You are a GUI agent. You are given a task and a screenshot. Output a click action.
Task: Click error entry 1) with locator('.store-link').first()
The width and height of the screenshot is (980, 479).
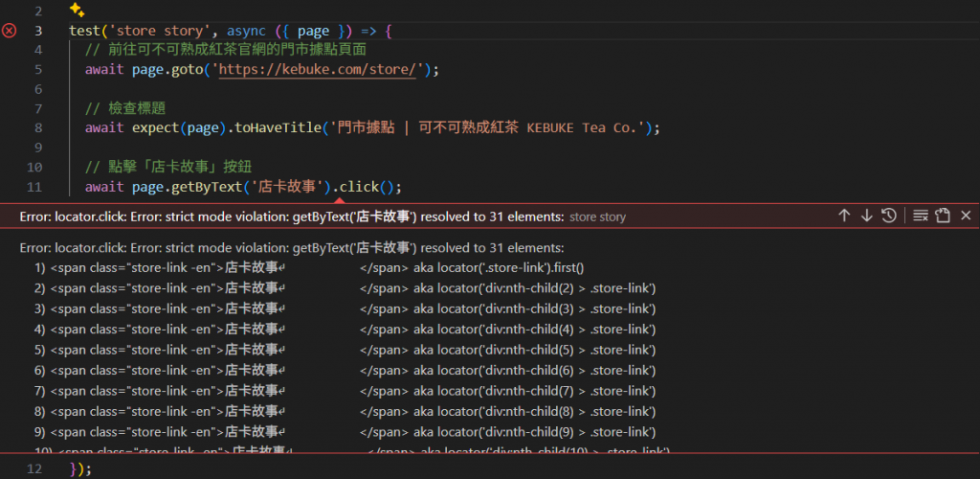click(309, 268)
